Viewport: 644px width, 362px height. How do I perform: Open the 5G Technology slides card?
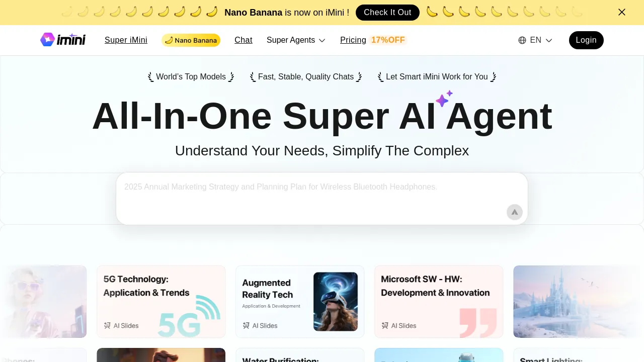pyautogui.click(x=161, y=302)
